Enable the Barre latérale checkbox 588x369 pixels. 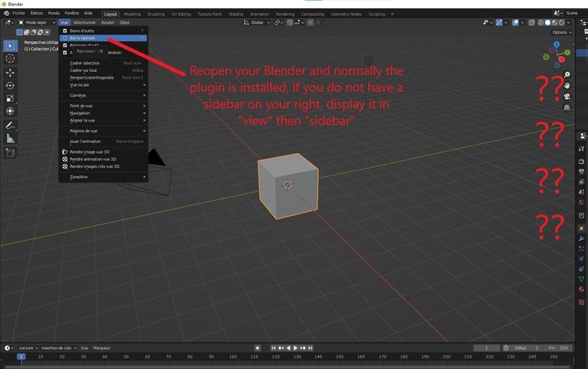65,38
